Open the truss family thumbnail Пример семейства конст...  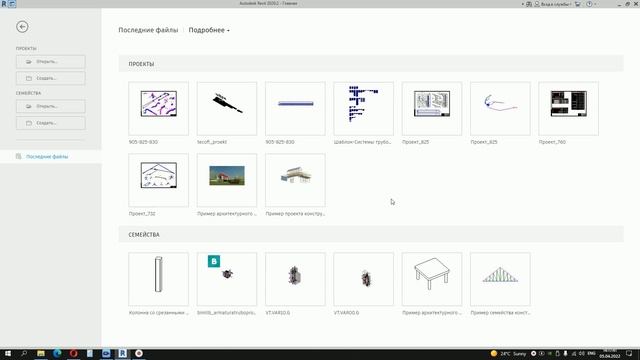[500, 279]
